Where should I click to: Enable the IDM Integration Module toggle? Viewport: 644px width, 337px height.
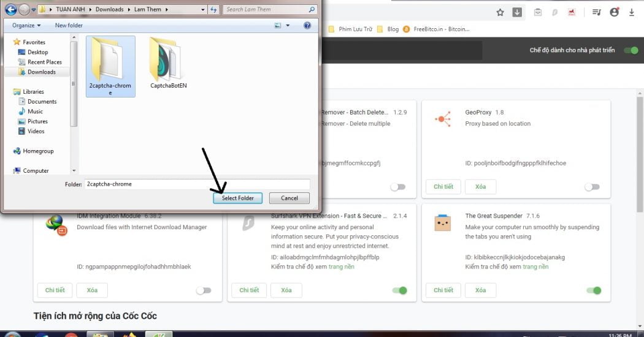click(203, 290)
